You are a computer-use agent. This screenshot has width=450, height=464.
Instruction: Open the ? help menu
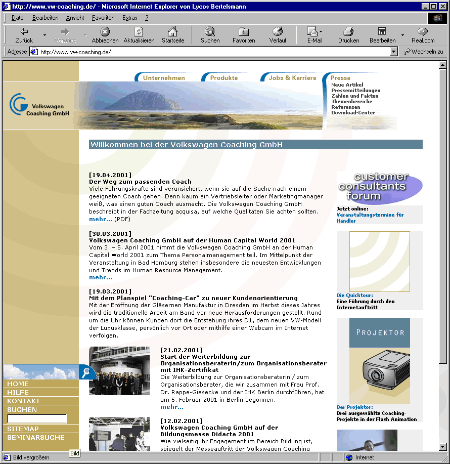pos(146,18)
